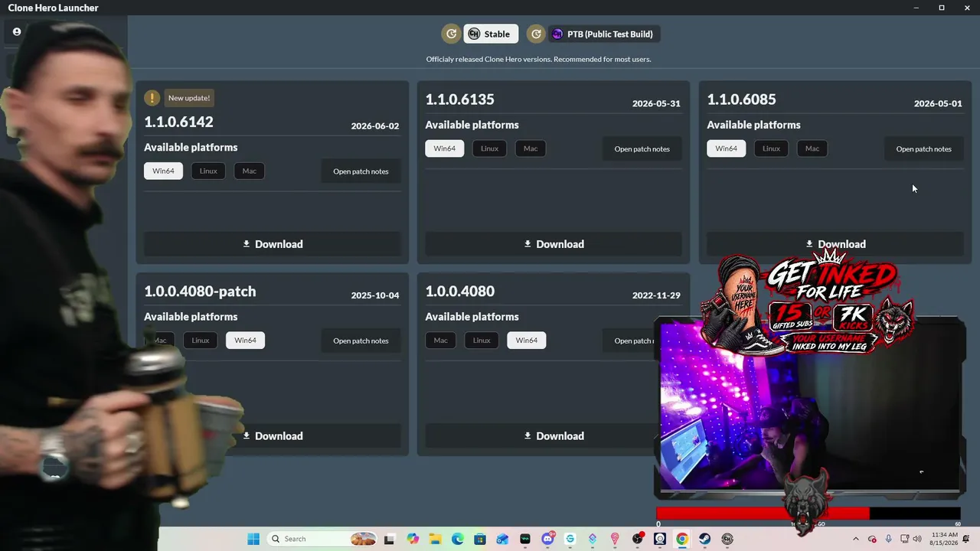This screenshot has width=980, height=551.
Task: Click version number 1.1.0.6142 heading
Action: pos(179,122)
